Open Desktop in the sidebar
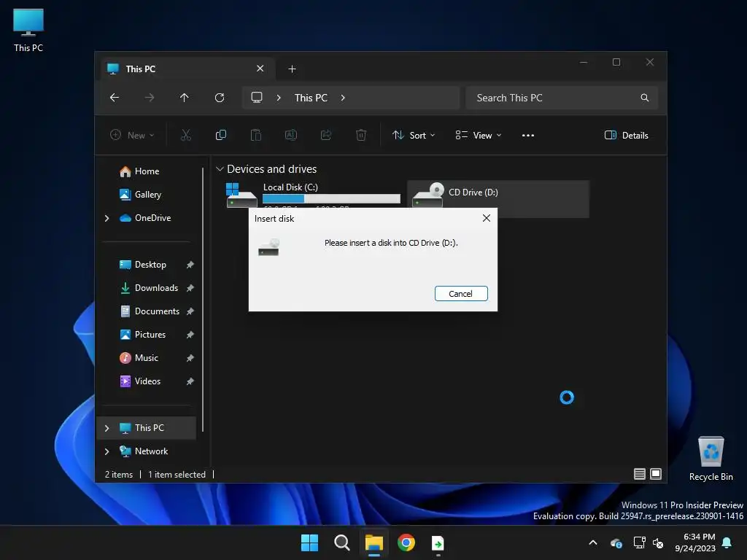The image size is (747, 560). point(150,264)
